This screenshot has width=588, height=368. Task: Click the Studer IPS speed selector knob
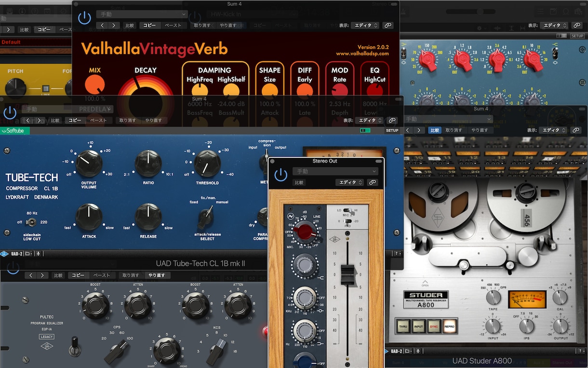527,327
